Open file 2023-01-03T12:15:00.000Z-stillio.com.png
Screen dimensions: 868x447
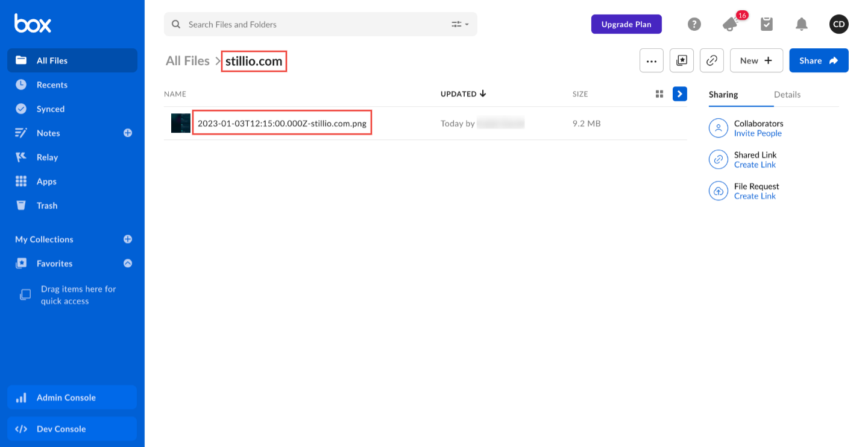282,123
